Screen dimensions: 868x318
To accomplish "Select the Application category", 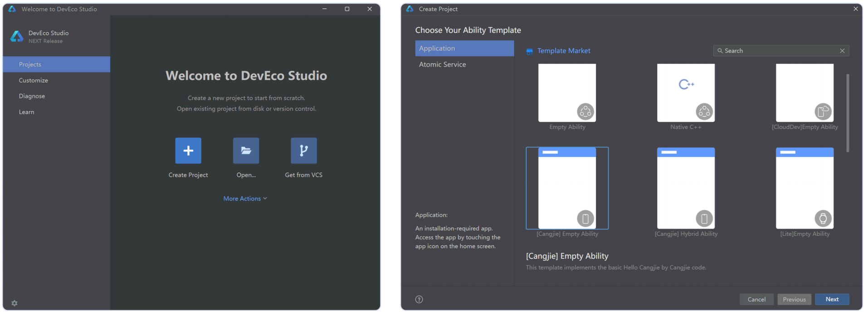I will click(x=464, y=48).
